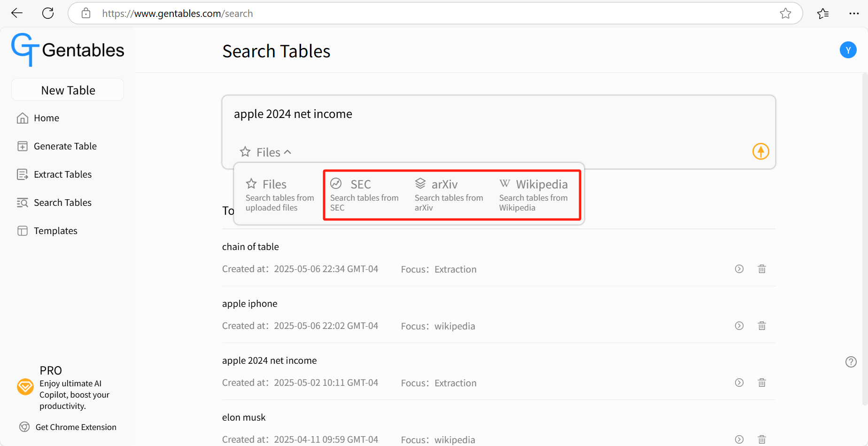Open the elon musk result arrow
The width and height of the screenshot is (868, 446).
[739, 439]
